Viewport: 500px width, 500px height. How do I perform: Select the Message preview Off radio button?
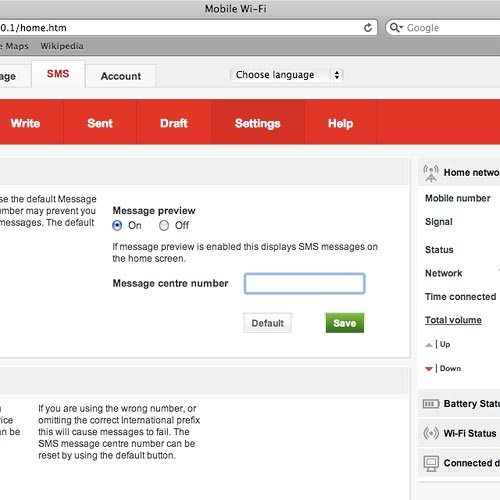point(164,226)
